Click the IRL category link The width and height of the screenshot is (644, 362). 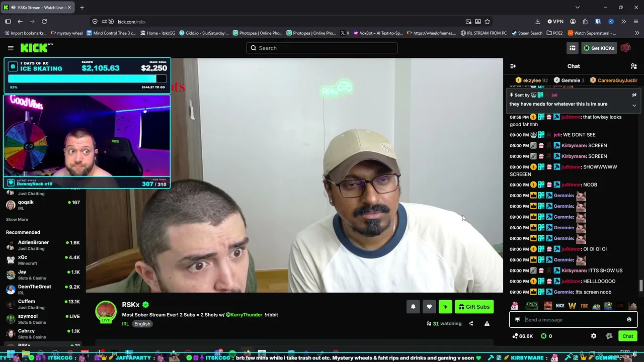point(125,324)
